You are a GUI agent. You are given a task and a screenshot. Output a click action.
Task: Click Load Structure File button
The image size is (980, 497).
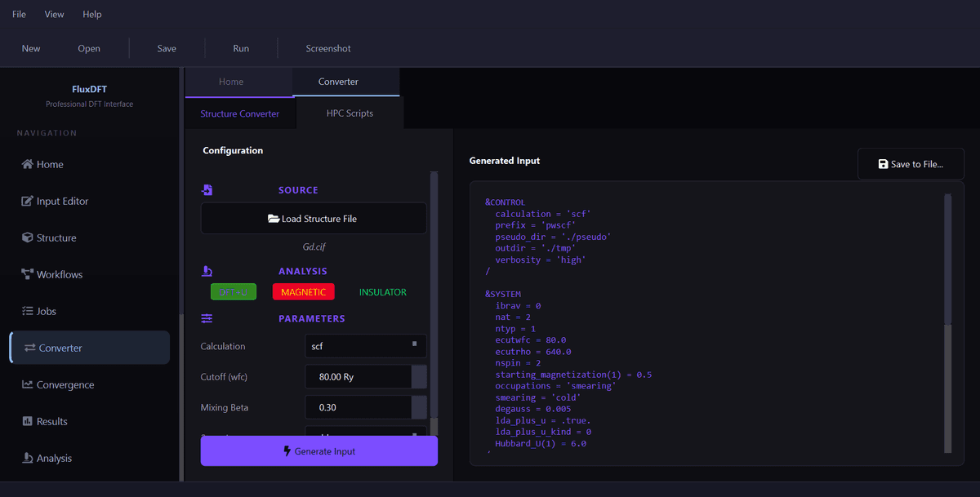tap(314, 219)
